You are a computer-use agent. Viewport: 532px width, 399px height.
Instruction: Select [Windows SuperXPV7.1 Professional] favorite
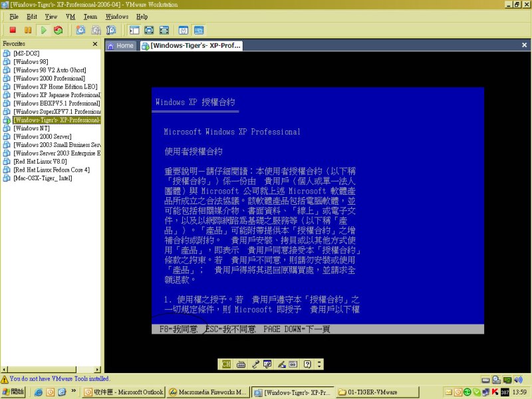pyautogui.click(x=52, y=112)
